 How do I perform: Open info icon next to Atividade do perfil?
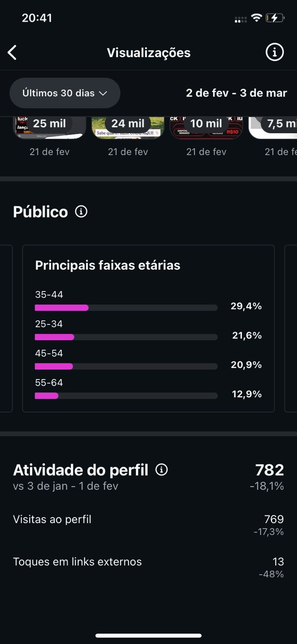[162, 470]
